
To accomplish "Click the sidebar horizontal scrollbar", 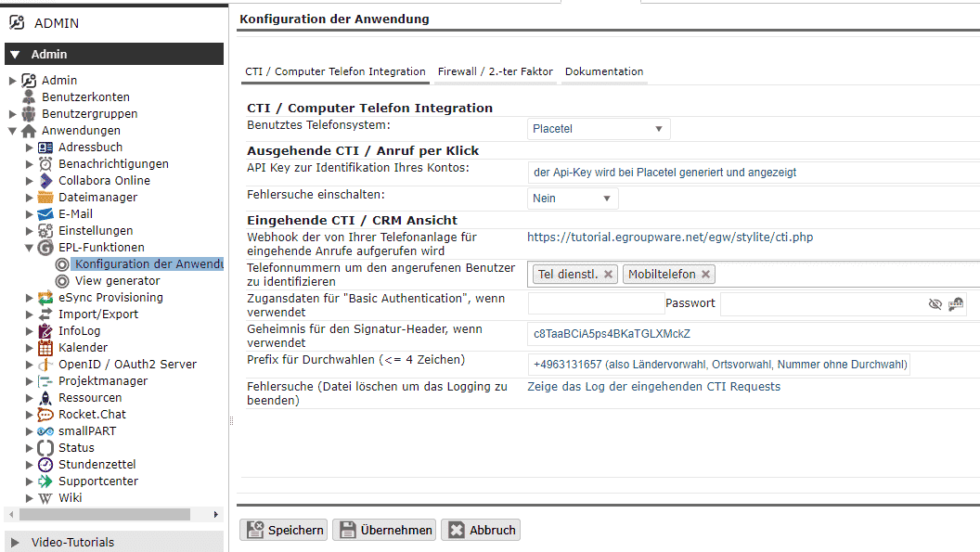I will pos(104,514).
